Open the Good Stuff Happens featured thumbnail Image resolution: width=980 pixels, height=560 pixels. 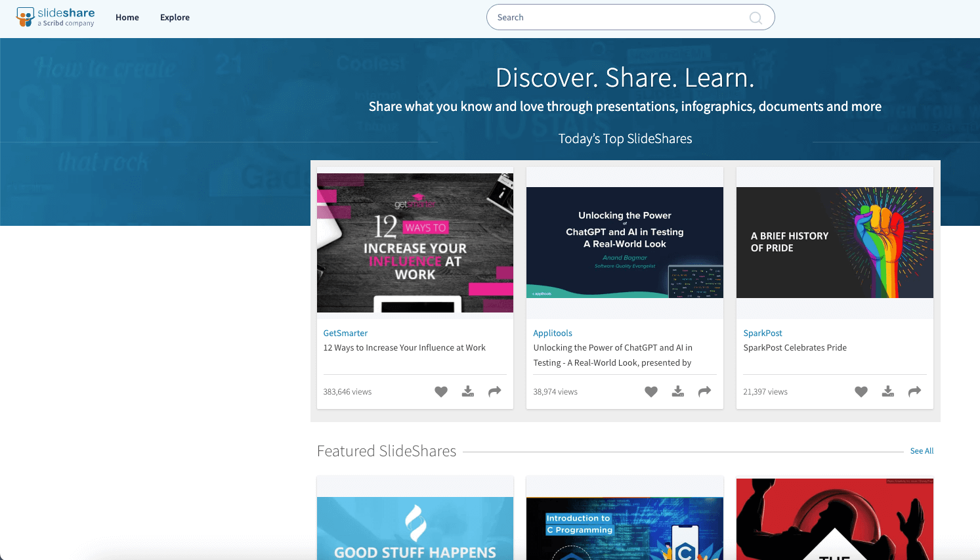(x=415, y=528)
